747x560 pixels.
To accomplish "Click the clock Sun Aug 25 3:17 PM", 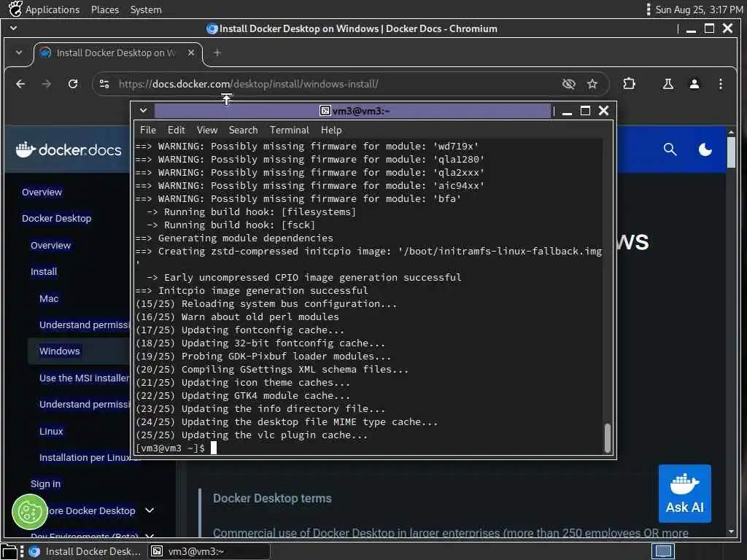I will click(699, 9).
